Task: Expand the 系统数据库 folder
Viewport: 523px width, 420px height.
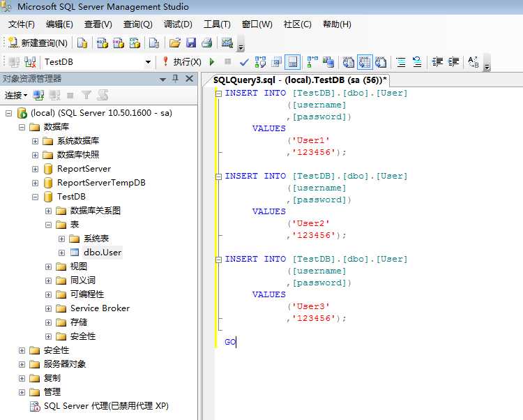Action: pyautogui.click(x=35, y=142)
